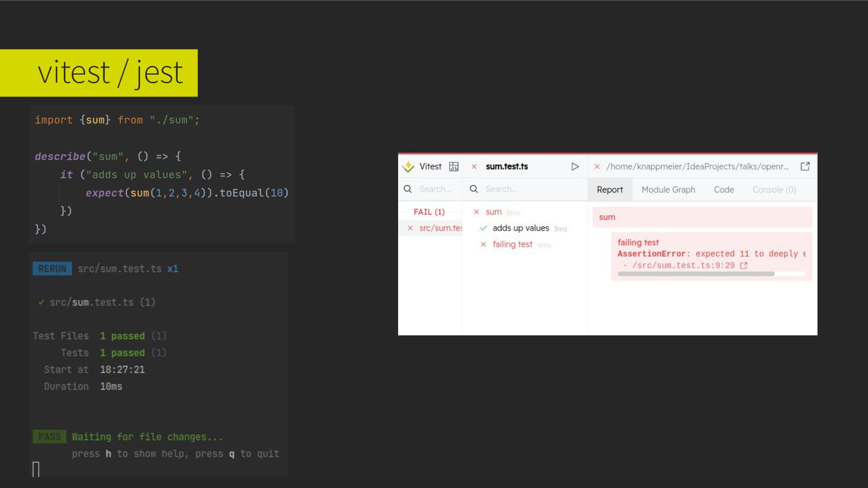Click 'failing test' title in error report

tap(638, 243)
